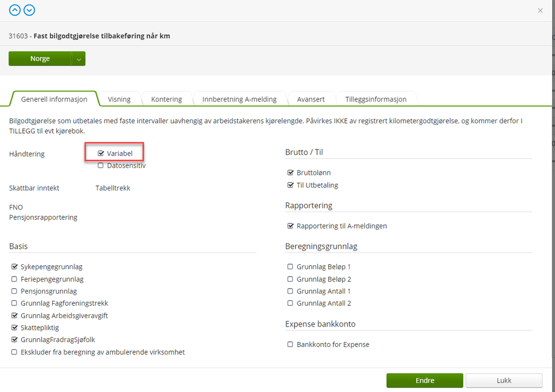Click title Fast bilgodtgjørelse tilbakeføring når km
Viewport: 555px width, 392px height.
(102, 36)
